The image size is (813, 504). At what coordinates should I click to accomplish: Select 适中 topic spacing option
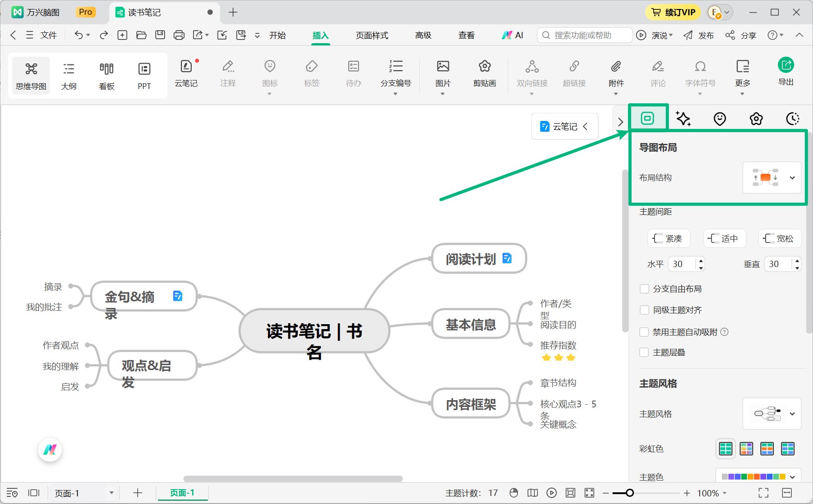724,238
